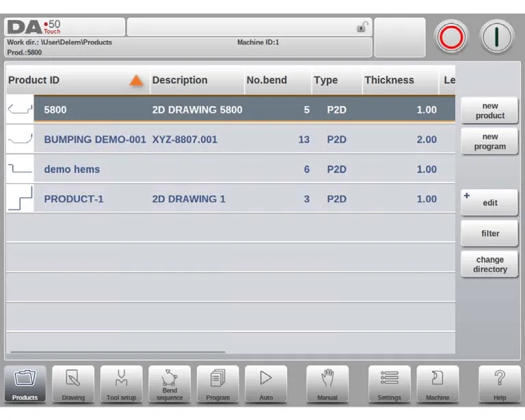This screenshot has height=420, width=525.
Task: Open Manual mode with the hand icon
Action: (327, 384)
